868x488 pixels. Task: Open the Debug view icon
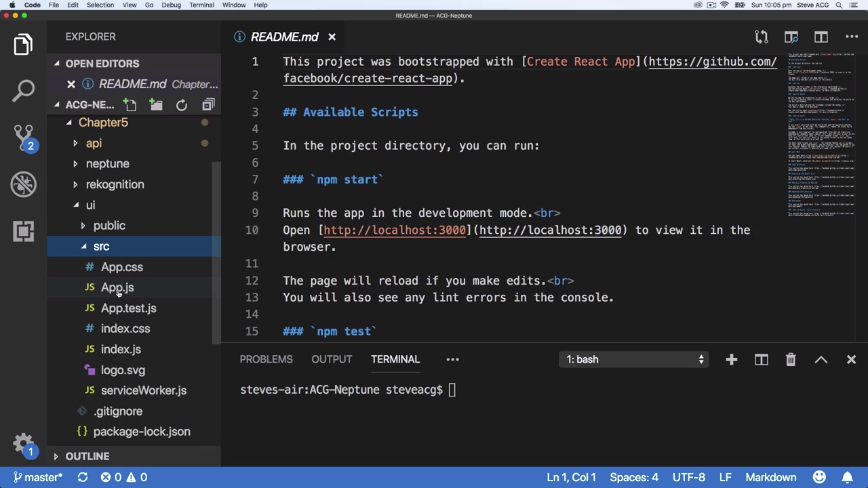pyautogui.click(x=23, y=184)
